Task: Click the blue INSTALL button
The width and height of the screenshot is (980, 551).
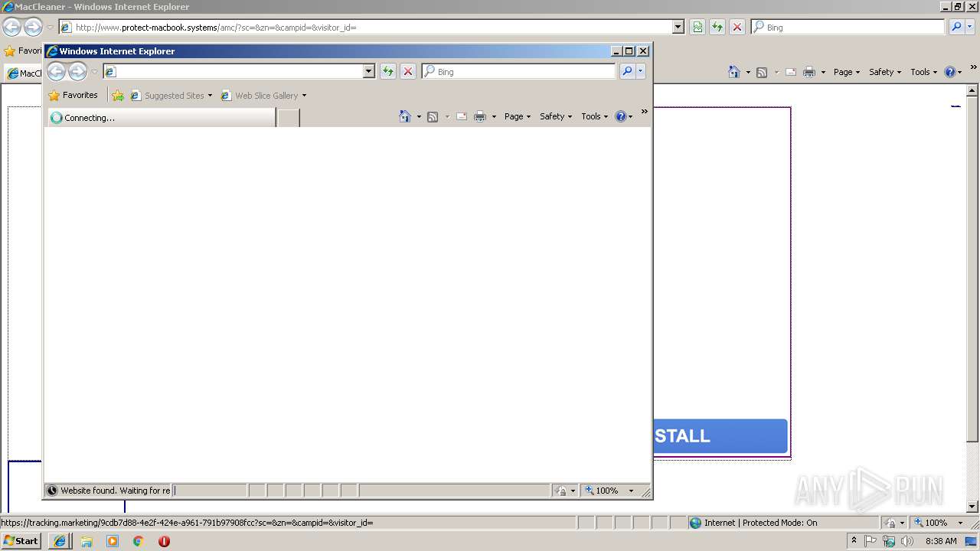Action: (720, 436)
